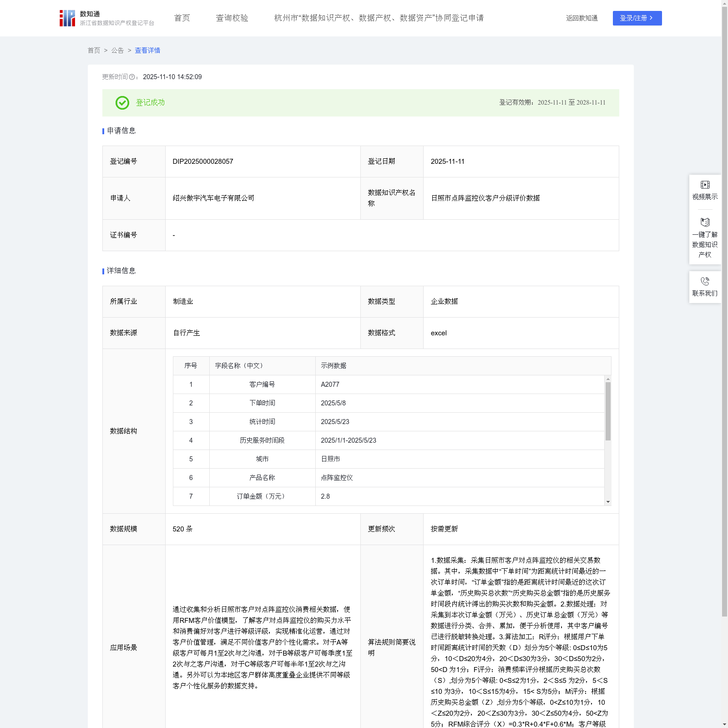
Task: Open the 查询校验 nav menu
Action: tap(232, 18)
